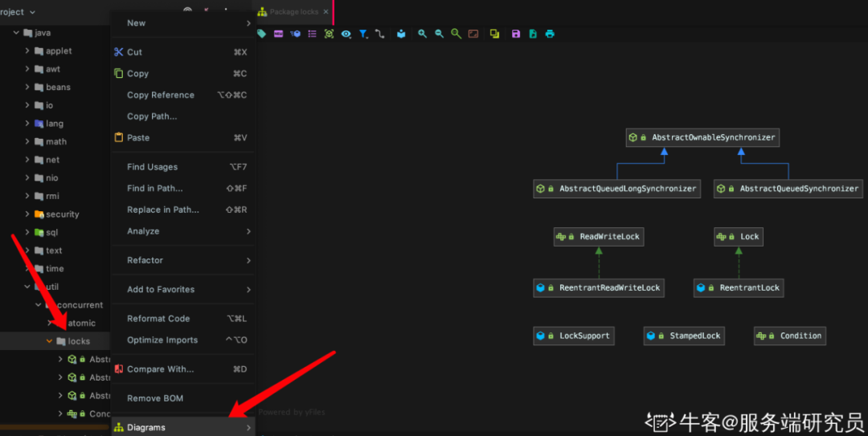Collapse the locks package
Image resolution: width=868 pixels, height=436 pixels.
tap(49, 341)
